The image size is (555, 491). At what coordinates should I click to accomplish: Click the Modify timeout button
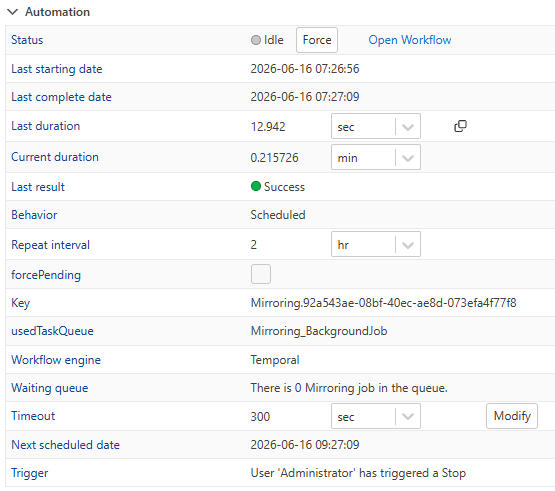(512, 416)
